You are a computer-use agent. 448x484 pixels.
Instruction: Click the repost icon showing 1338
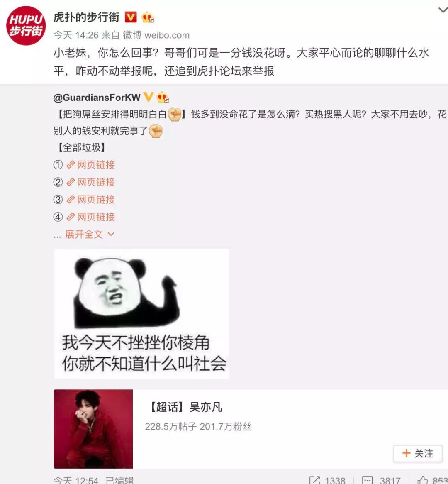point(314,480)
